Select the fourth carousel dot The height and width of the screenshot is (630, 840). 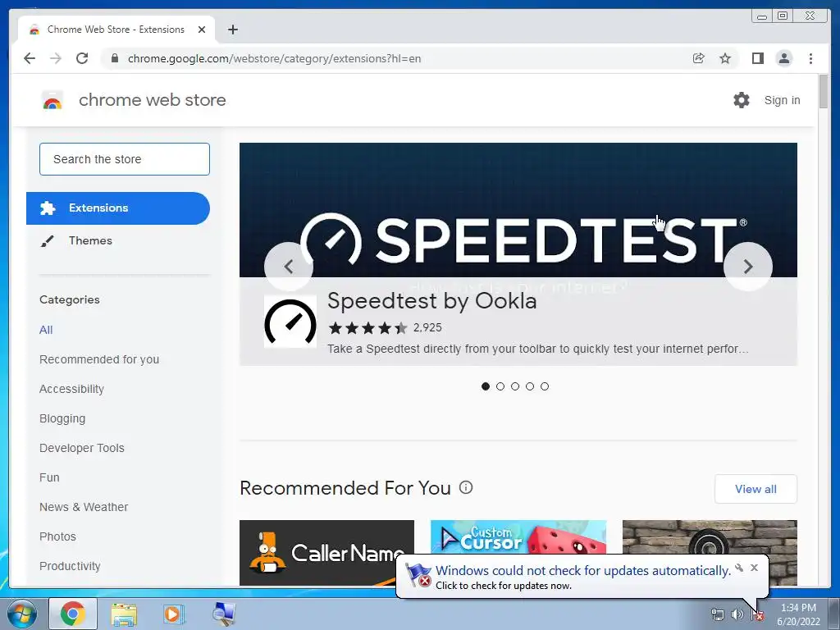pyautogui.click(x=530, y=386)
